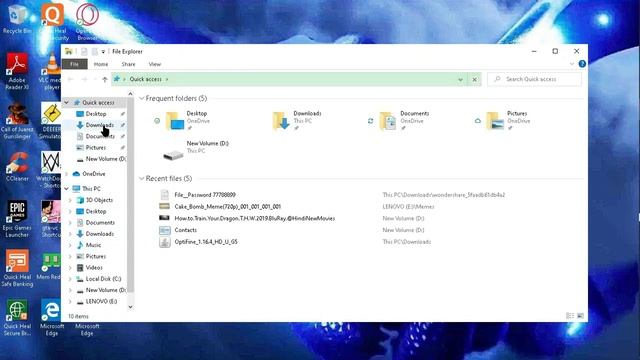The image size is (640, 360).
Task: Open the Opera Browser desktop icon
Action: pyautogui.click(x=87, y=21)
